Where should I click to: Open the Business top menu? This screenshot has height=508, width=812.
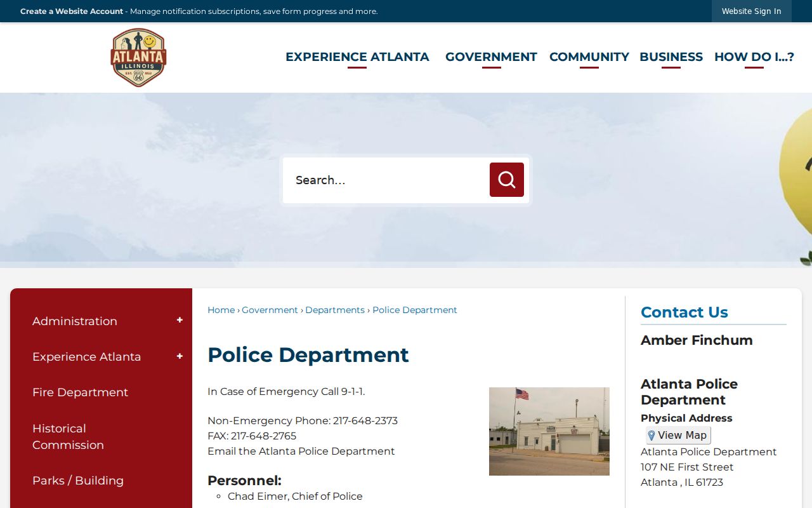tap(671, 57)
